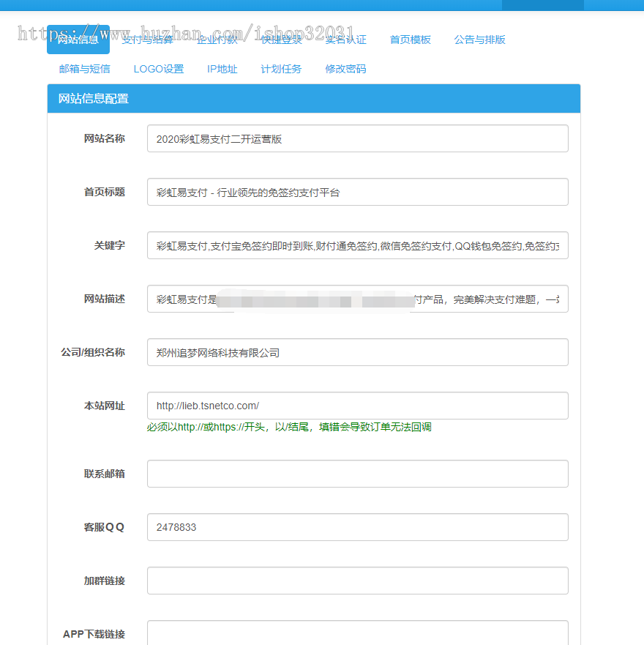Open the 计划任务 tab
Screen dimensions: 644x645
click(281, 68)
